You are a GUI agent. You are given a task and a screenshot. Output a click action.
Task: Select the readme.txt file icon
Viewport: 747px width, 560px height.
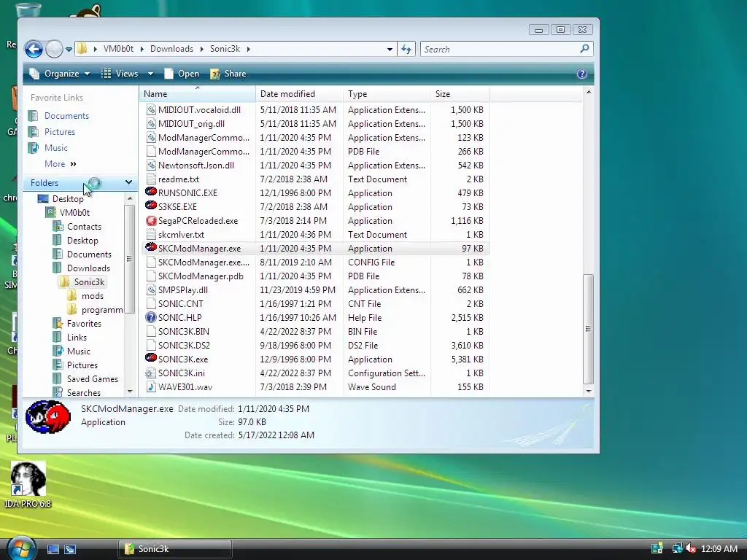pyautogui.click(x=151, y=179)
